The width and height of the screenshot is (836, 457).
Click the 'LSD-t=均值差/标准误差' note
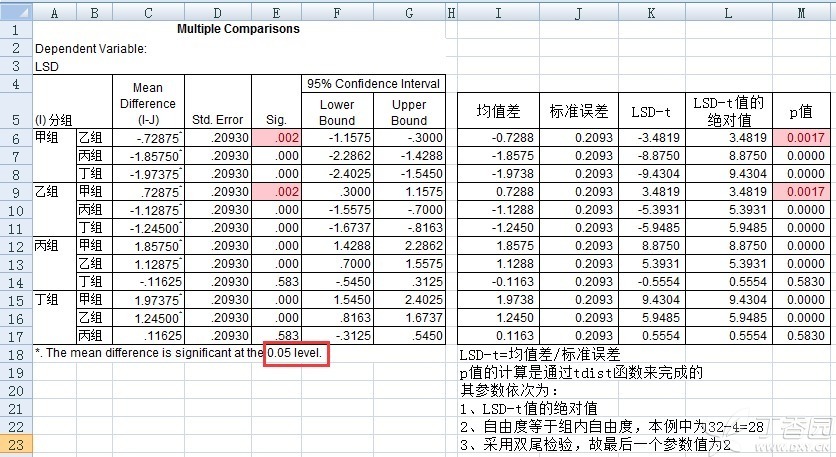540,355
